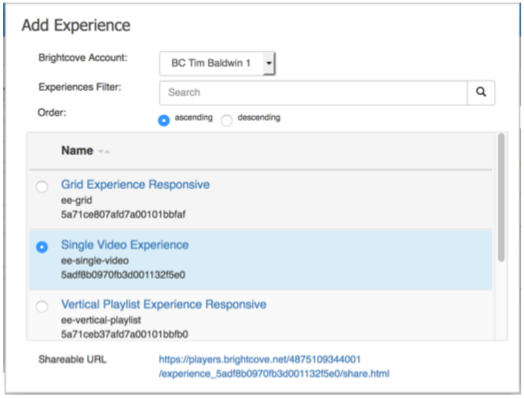Open Vertical Playlist Experience Responsive link
The image size is (524, 398).
pyautogui.click(x=164, y=304)
